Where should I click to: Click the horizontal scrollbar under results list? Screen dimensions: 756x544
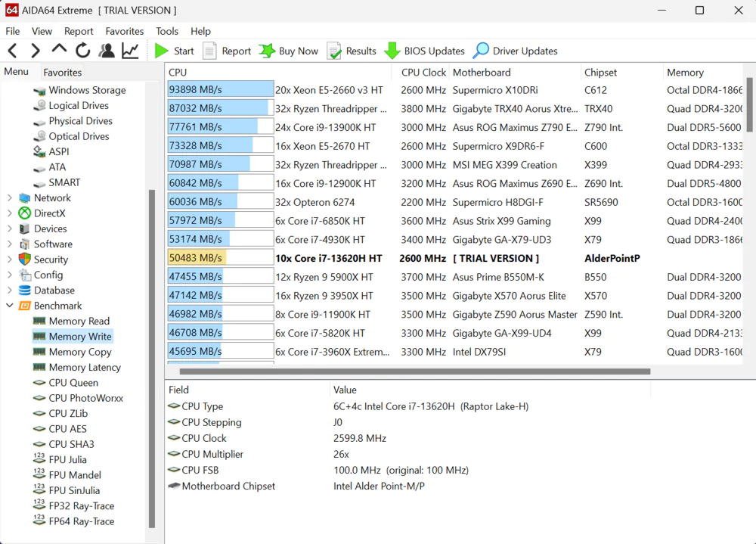(414, 371)
